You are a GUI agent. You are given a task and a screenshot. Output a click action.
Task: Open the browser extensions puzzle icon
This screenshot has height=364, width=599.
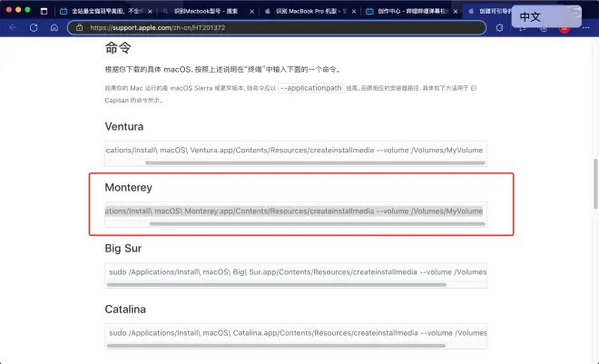coord(499,27)
